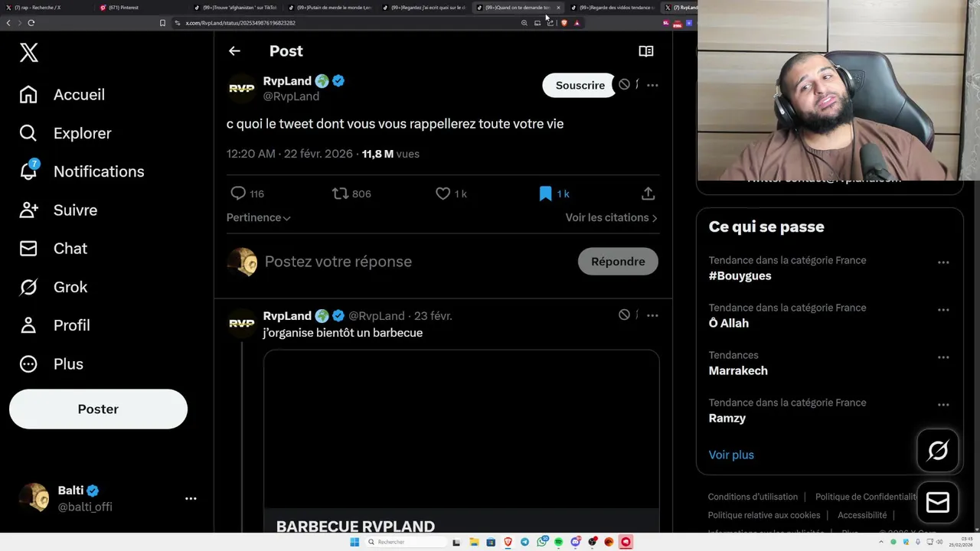Open Politique relative aux cookies link
Image resolution: width=980 pixels, height=551 pixels.
(763, 515)
